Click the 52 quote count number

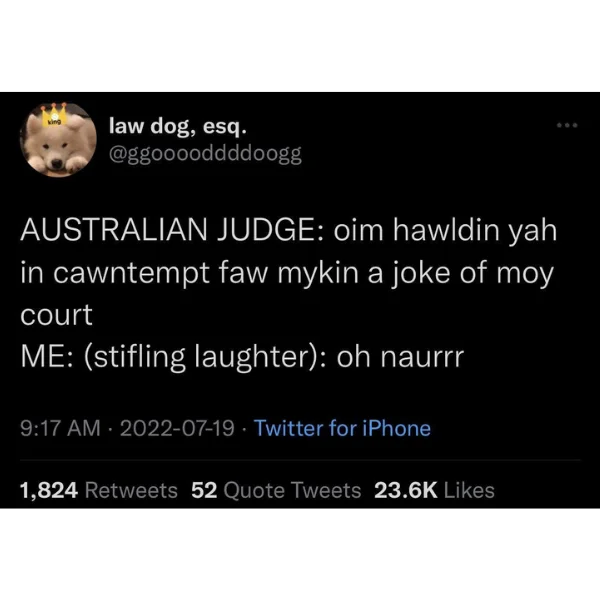pyautogui.click(x=204, y=490)
